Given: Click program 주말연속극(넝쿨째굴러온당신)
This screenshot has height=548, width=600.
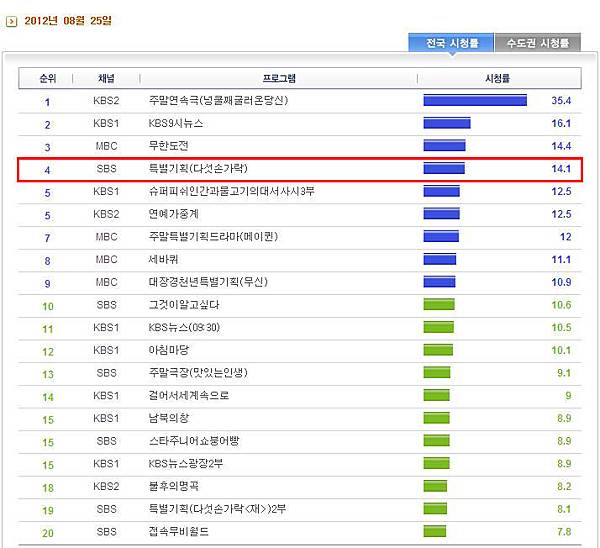Looking at the screenshot, I should point(218,101).
